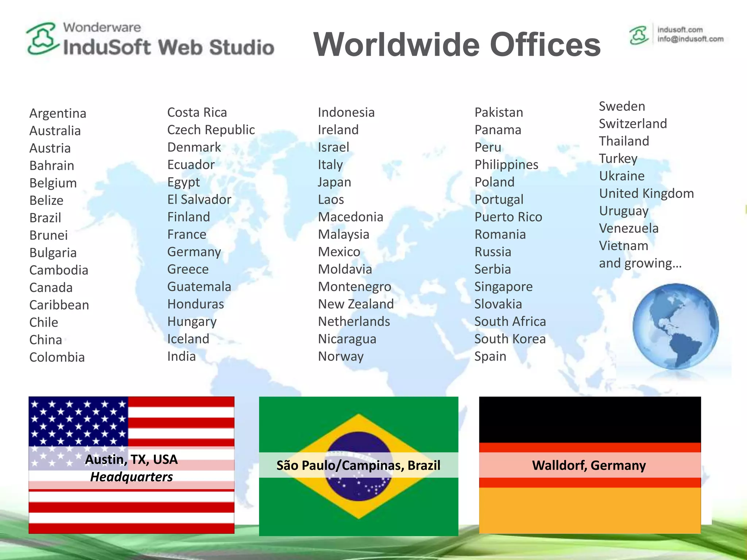
Task: Select Thailand in the country list
Action: point(624,141)
